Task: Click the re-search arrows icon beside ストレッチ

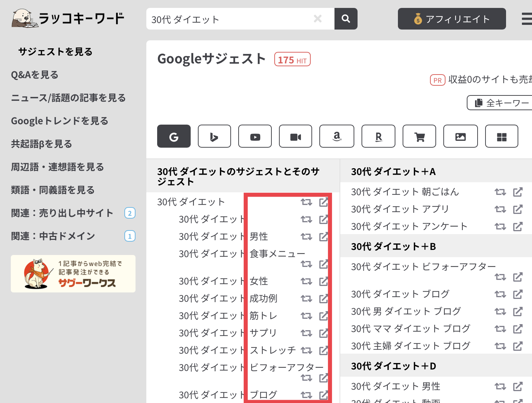Action: [306, 350]
